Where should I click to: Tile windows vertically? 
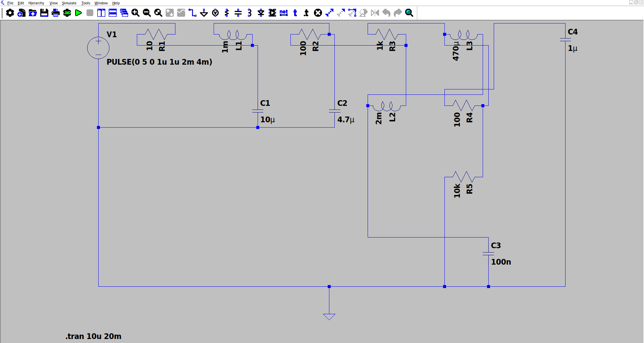101,13
